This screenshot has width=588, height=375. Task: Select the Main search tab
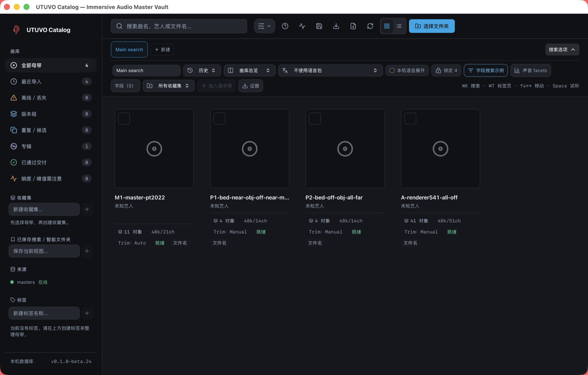pyautogui.click(x=129, y=50)
